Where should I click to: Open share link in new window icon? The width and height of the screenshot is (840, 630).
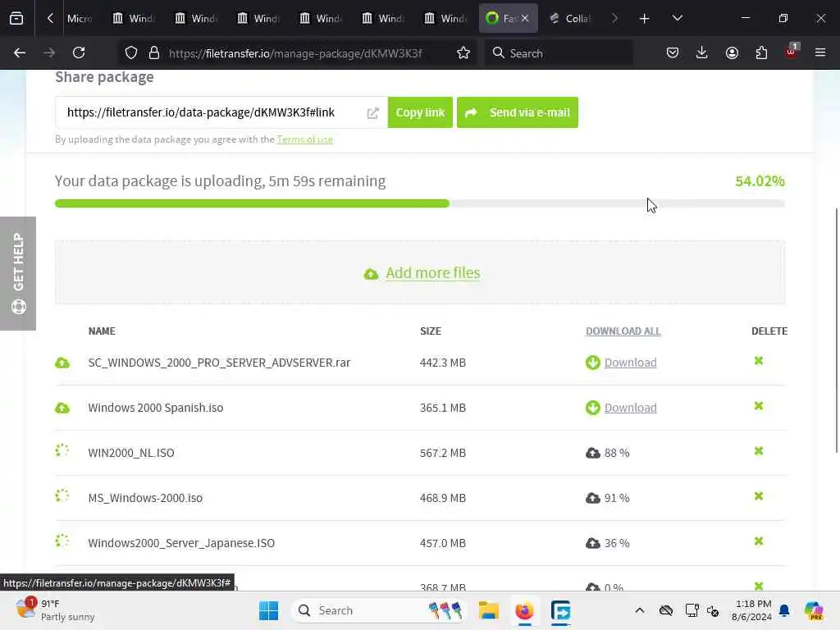[x=373, y=113]
